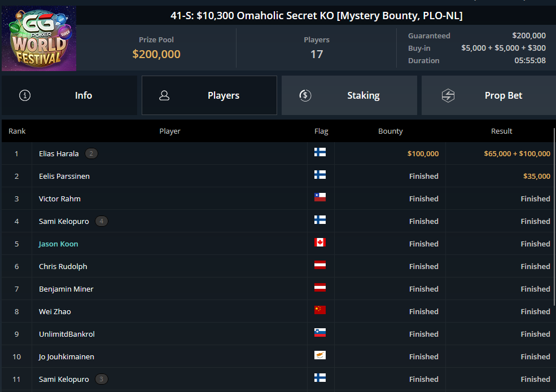Select player UnlimitdBankrol
Viewport: 556px width, 392px height.
pyautogui.click(x=67, y=334)
